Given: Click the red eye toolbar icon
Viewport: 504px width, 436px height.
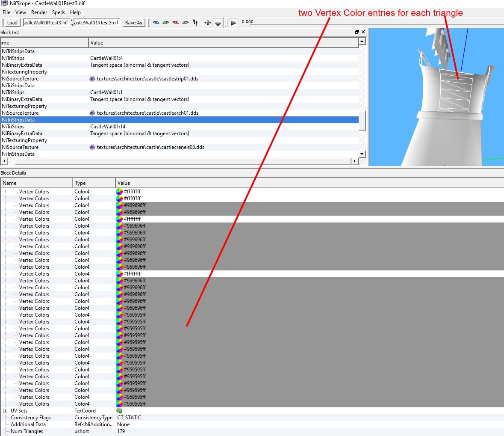Looking at the screenshot, I should coord(177,22).
